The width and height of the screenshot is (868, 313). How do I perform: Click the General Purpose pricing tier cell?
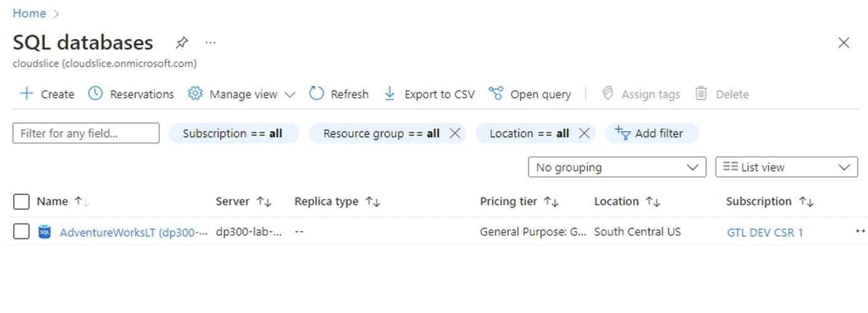[x=533, y=232]
